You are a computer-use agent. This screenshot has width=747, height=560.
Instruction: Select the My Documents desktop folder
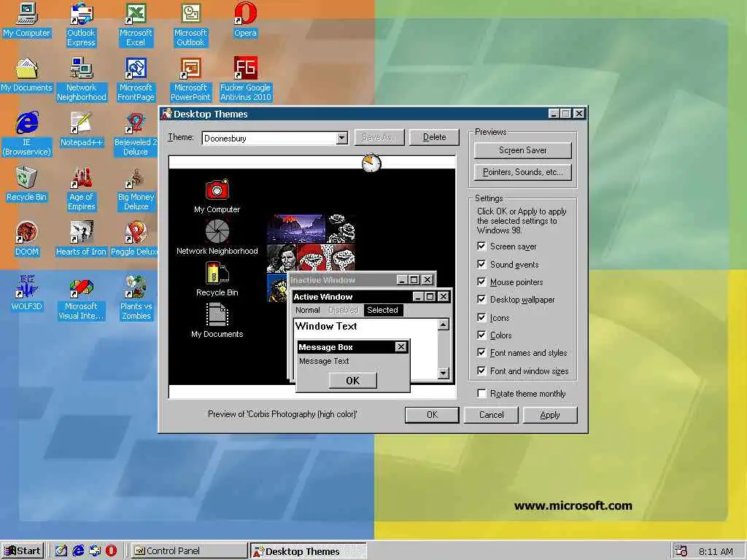coord(27,75)
